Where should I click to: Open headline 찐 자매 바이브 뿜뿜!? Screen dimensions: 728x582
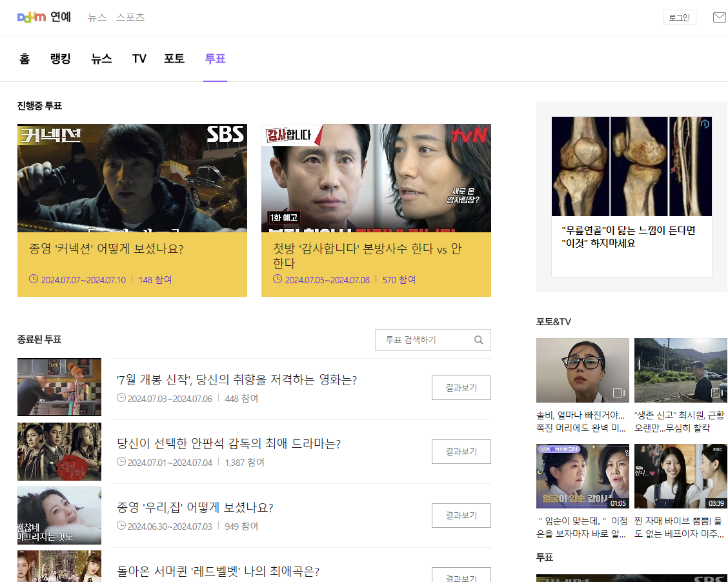(x=679, y=527)
